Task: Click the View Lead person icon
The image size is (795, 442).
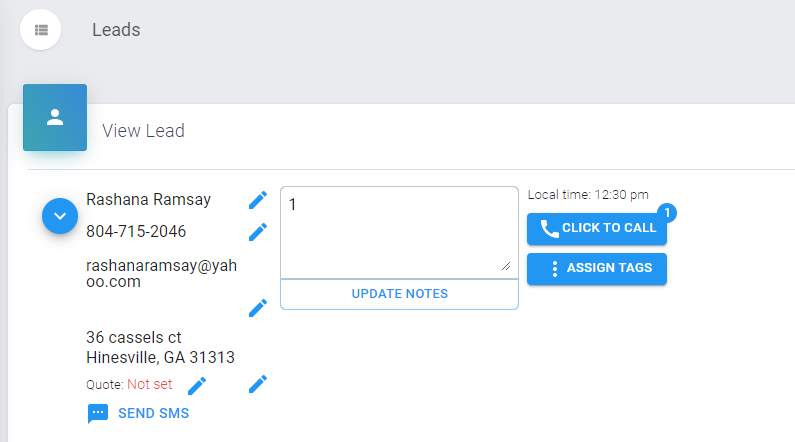Action: coord(55,118)
